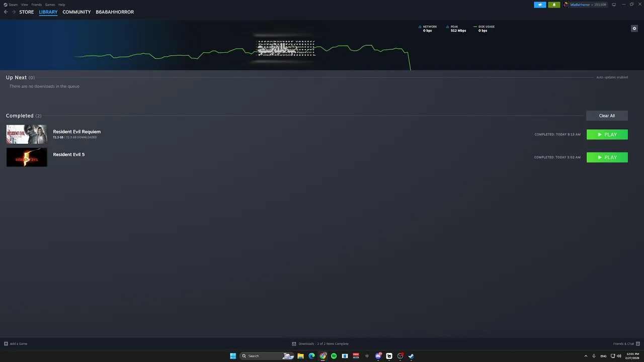Go back with the left arrow
The image size is (644, 362).
point(6,12)
